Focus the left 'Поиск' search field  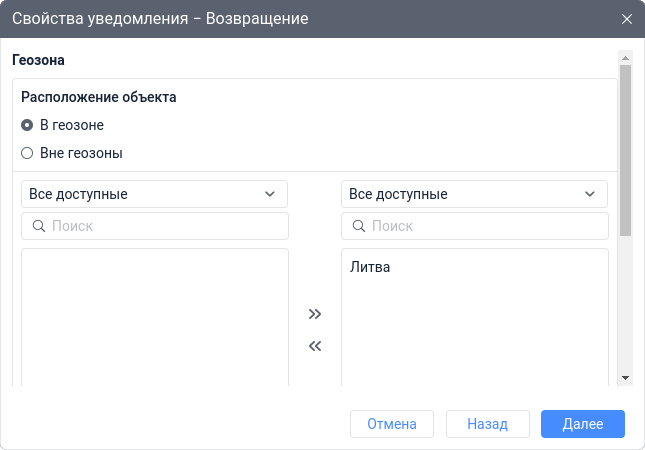165,226
